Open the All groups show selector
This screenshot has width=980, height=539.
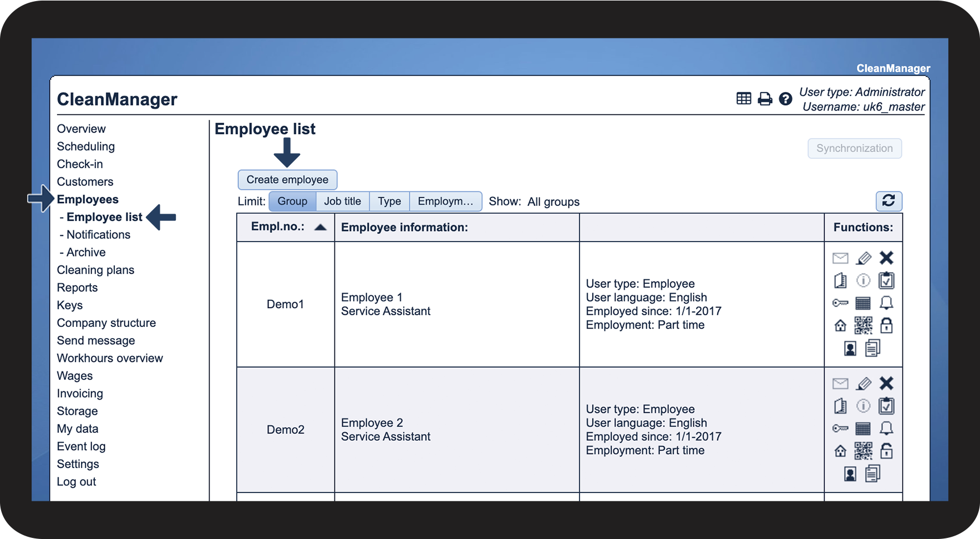pyautogui.click(x=554, y=202)
